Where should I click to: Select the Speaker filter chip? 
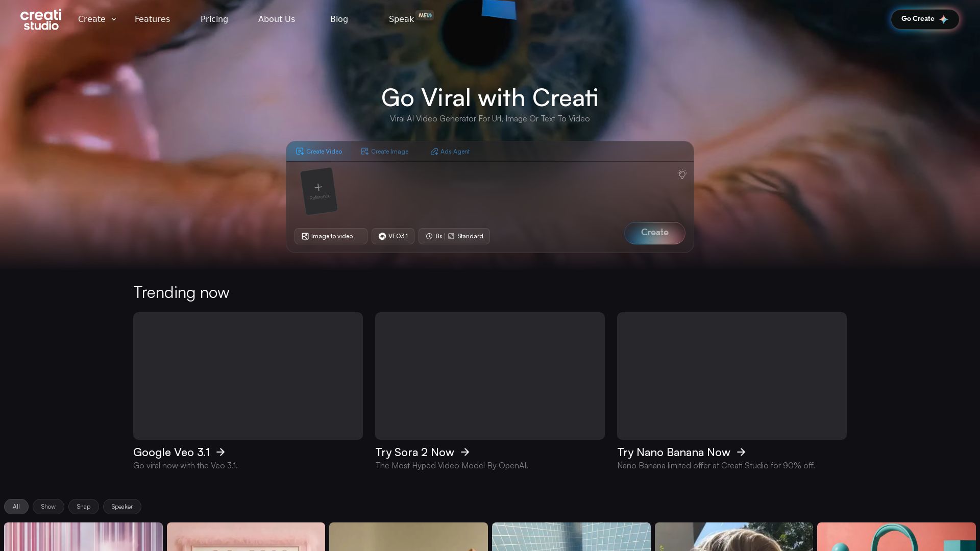click(122, 507)
